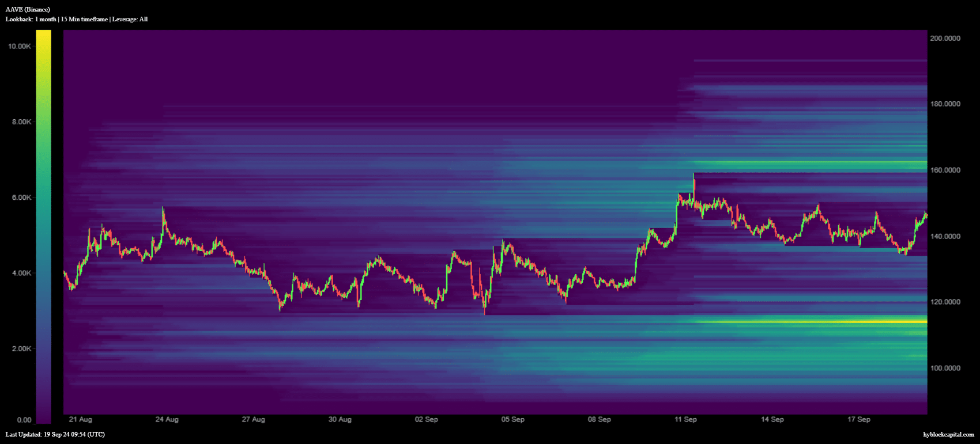980x444 pixels.
Task: Click the 02 Sep date label
Action: 426,419
